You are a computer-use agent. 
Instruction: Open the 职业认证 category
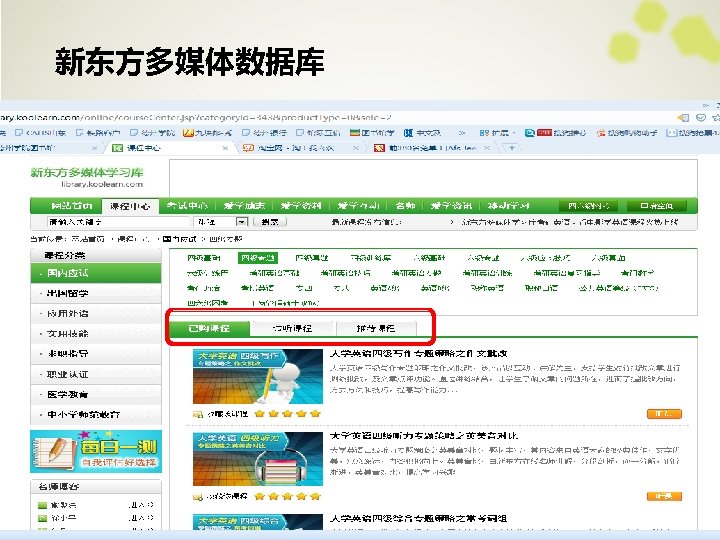[x=96, y=374]
